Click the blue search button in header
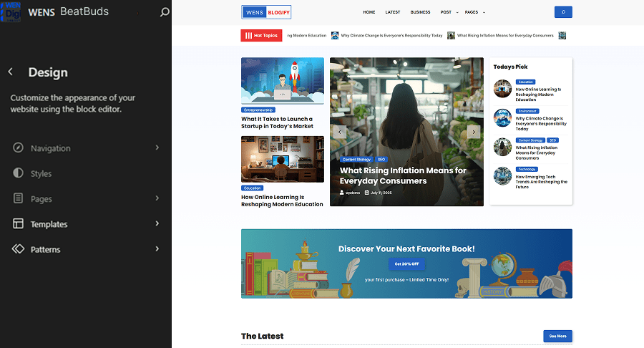This screenshot has width=644, height=348. (563, 12)
